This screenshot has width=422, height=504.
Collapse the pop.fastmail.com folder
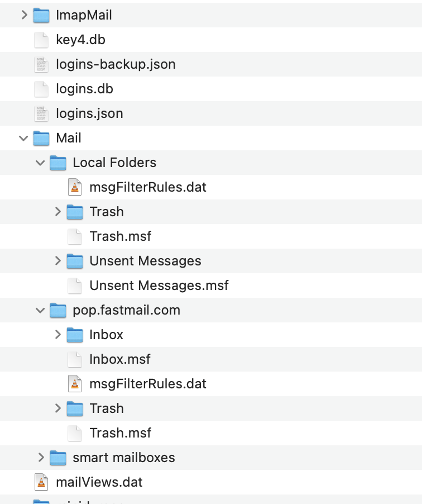[40, 310]
